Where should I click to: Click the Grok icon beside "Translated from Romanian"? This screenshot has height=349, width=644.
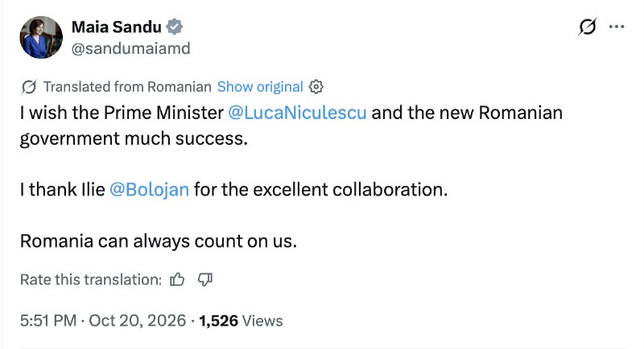click(28, 87)
